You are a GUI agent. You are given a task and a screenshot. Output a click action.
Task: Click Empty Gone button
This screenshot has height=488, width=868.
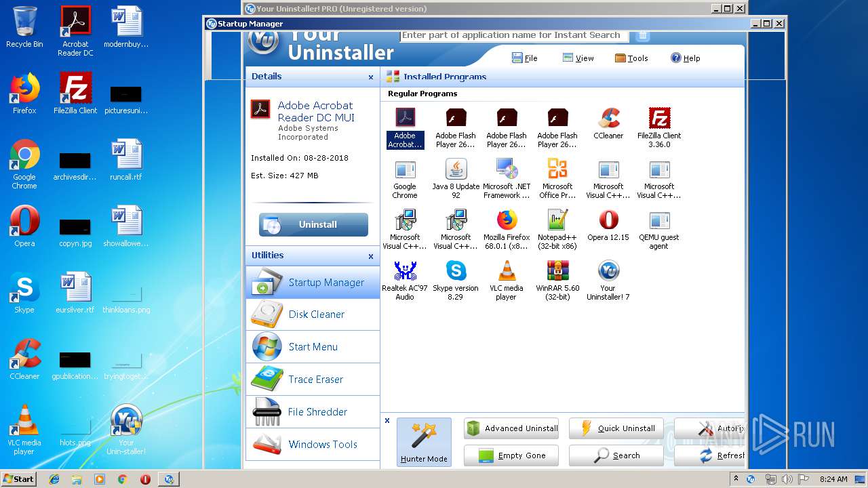pyautogui.click(x=511, y=455)
